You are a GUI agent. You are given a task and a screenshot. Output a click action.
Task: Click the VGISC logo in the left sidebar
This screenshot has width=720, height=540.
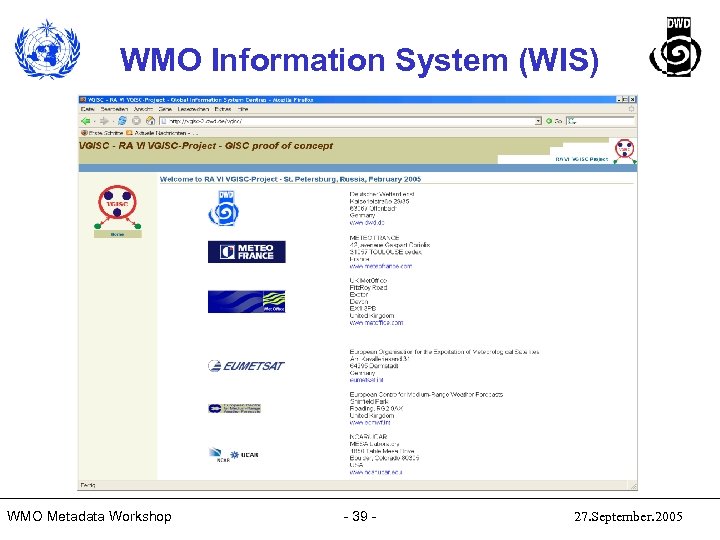coord(118,207)
